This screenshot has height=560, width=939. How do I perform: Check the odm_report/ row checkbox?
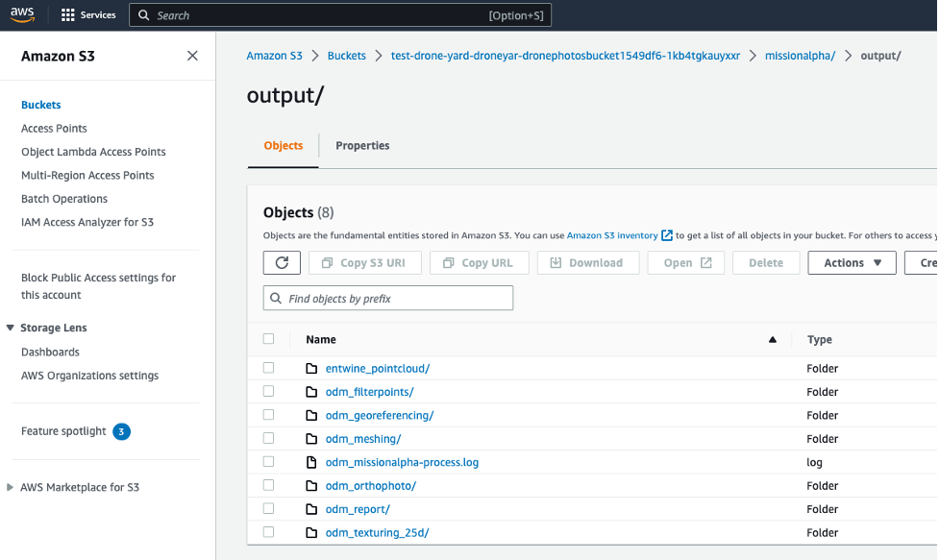pyautogui.click(x=268, y=508)
